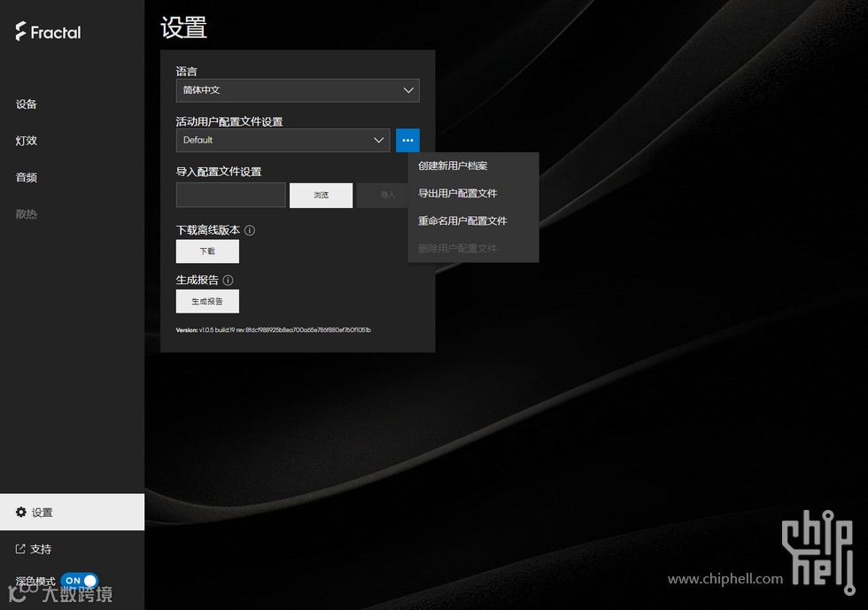
Task: Click the 生成报告 generate report button
Action: pos(207,301)
